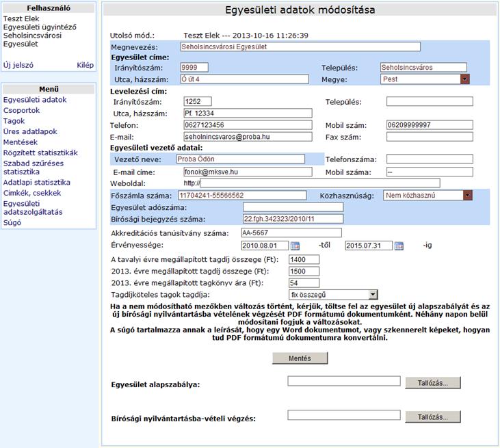Go to Csoportok in the menu
Image resolution: width=500 pixels, height=448 pixels.
click(21, 110)
